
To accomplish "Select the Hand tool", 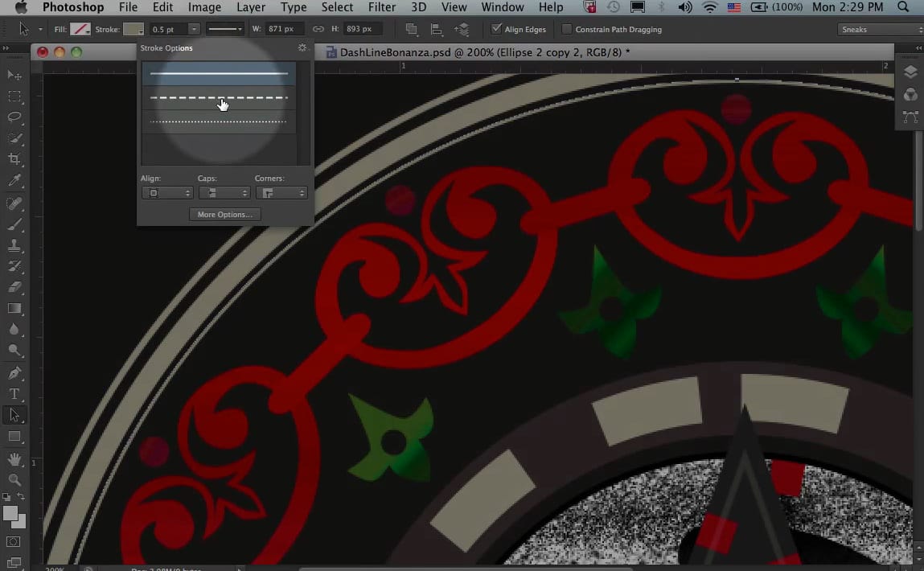I will (x=14, y=459).
